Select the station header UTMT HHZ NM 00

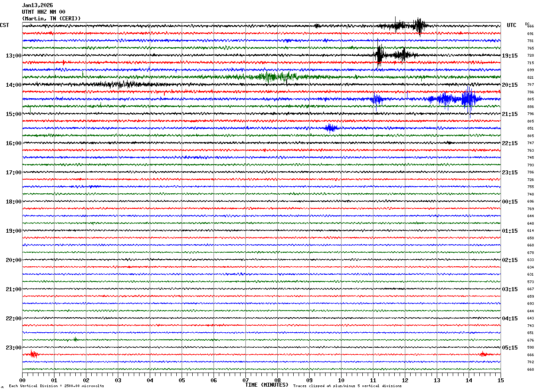click(43, 12)
